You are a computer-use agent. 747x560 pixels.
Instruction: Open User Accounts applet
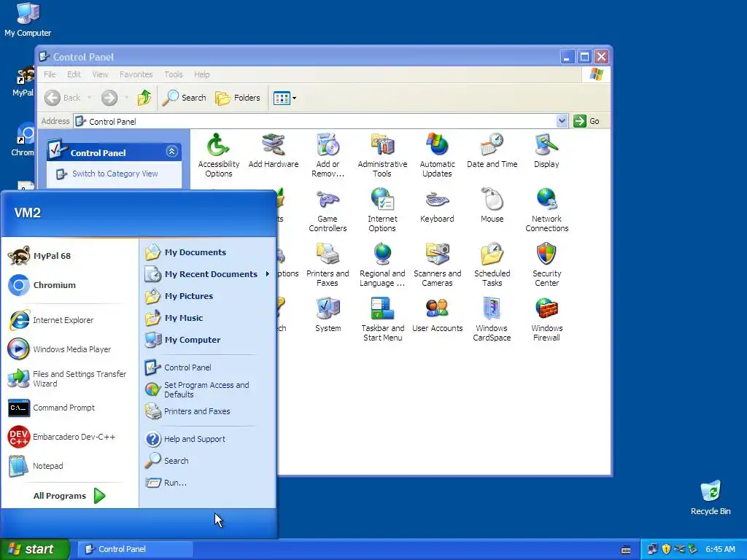(438, 315)
